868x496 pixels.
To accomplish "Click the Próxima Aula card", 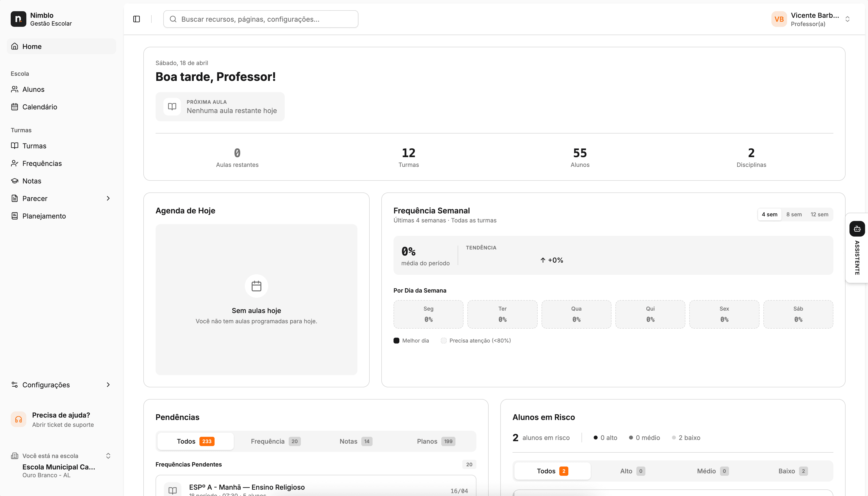I will pos(220,107).
